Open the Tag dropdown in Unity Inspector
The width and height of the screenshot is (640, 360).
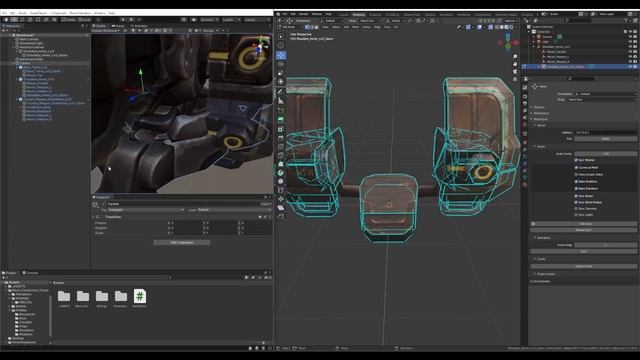coord(146,210)
